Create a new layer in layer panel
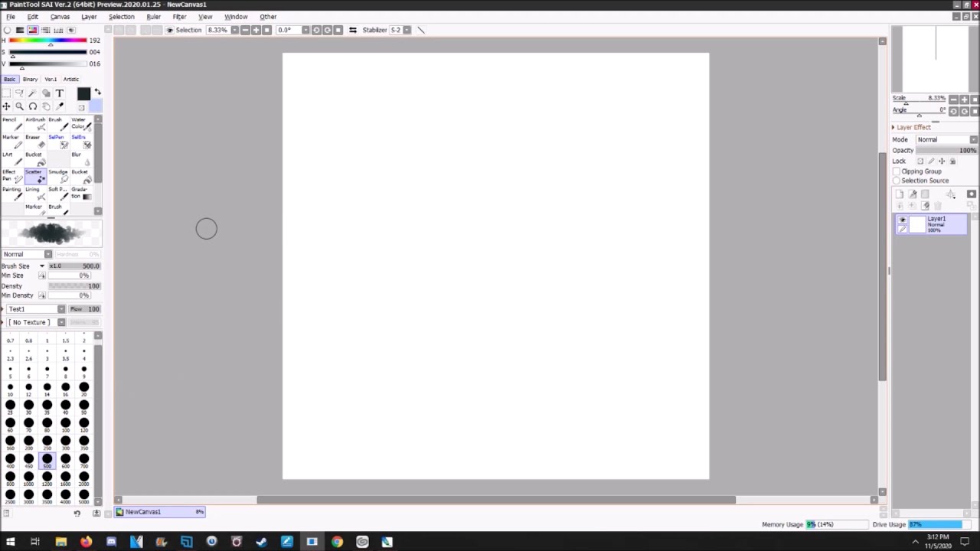This screenshot has height=551, width=980. point(900,194)
